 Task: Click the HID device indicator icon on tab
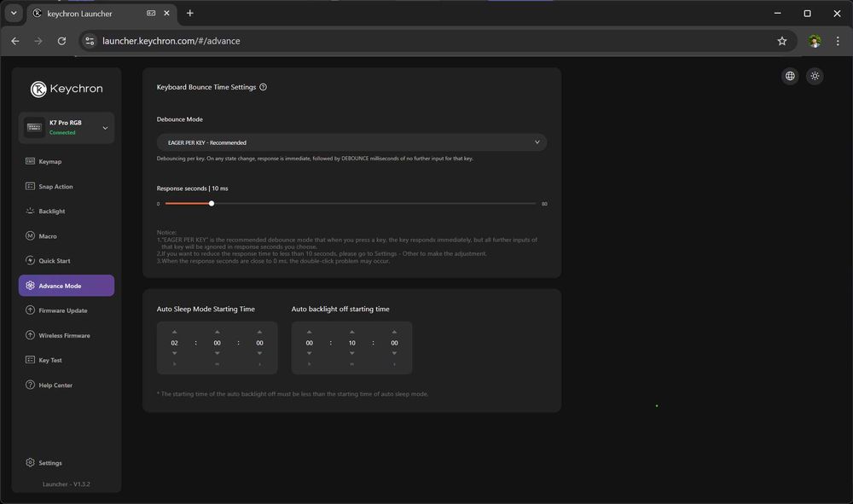(151, 13)
